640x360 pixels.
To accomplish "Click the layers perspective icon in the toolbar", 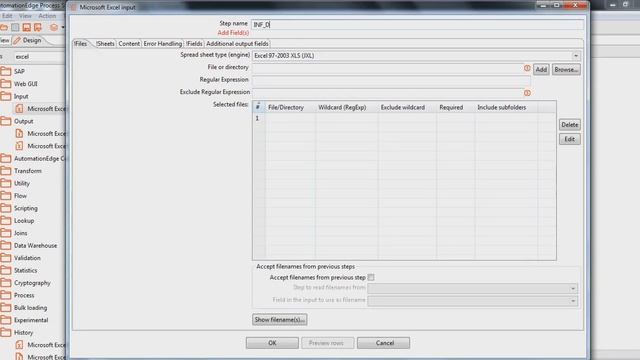I will pos(53,27).
